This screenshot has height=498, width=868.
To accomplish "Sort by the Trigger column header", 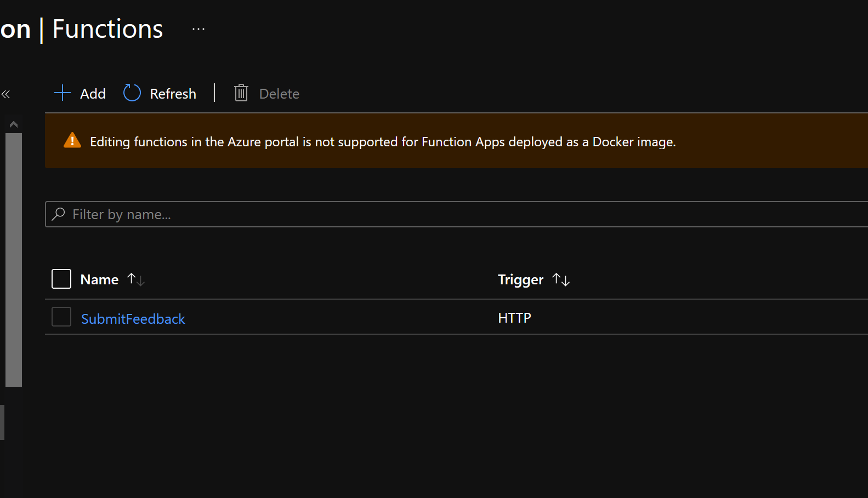I will click(520, 279).
